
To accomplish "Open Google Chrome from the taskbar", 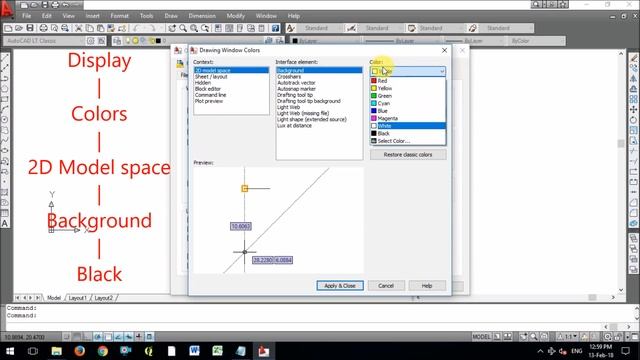I will (102, 351).
